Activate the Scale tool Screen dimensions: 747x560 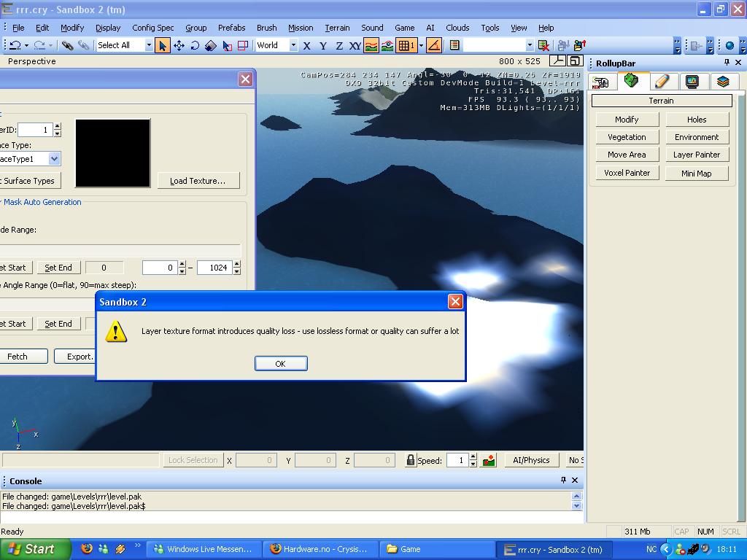point(211,45)
